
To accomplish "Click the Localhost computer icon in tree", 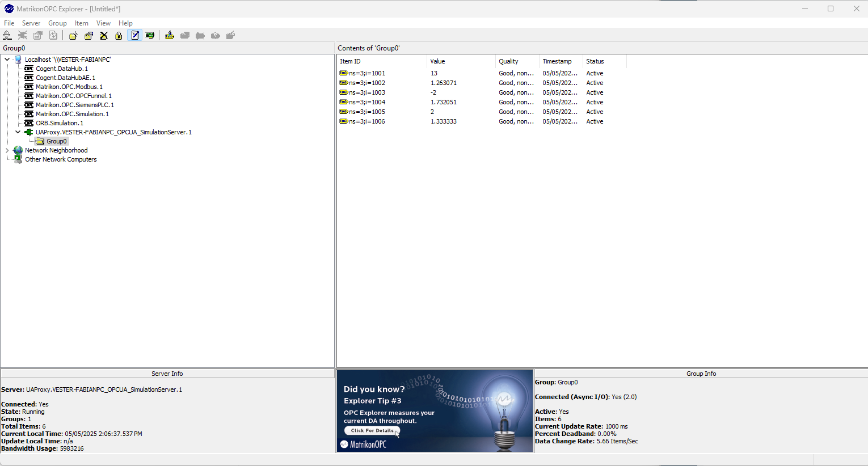I will click(x=18, y=60).
